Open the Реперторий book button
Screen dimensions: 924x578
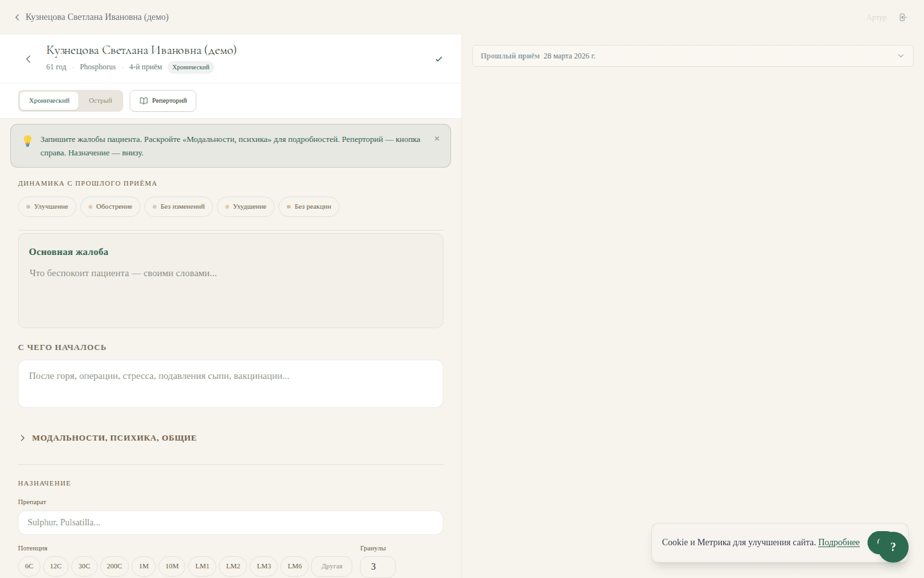point(163,101)
